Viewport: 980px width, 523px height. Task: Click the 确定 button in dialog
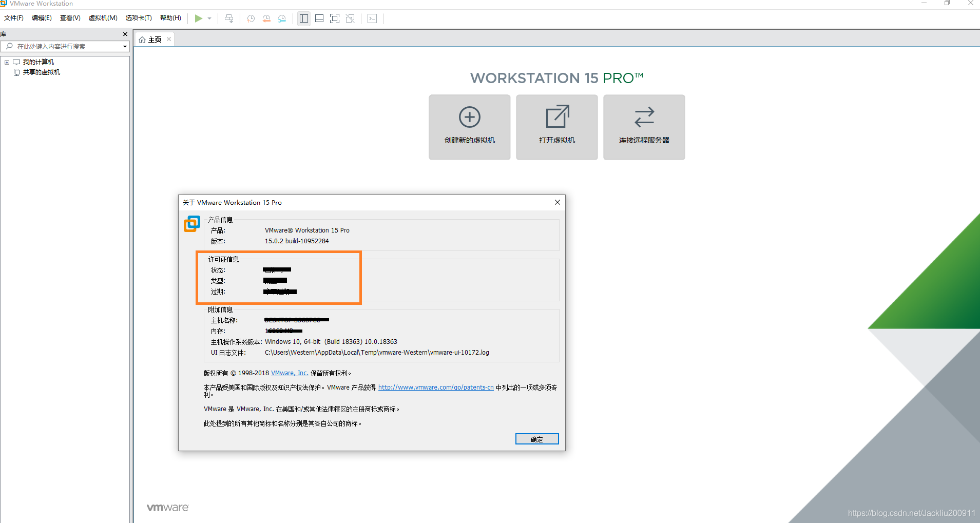click(537, 439)
